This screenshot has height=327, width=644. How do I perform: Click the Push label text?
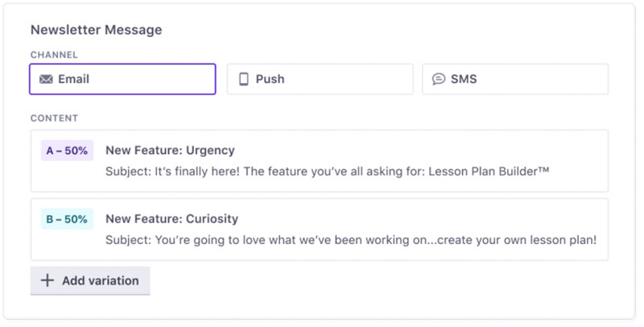pos(270,79)
